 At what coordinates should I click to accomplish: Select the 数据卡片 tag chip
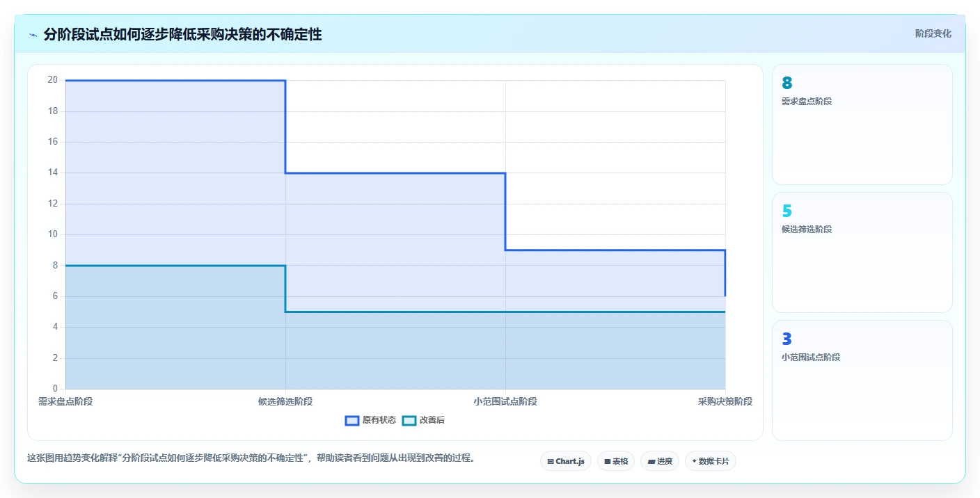[711, 461]
